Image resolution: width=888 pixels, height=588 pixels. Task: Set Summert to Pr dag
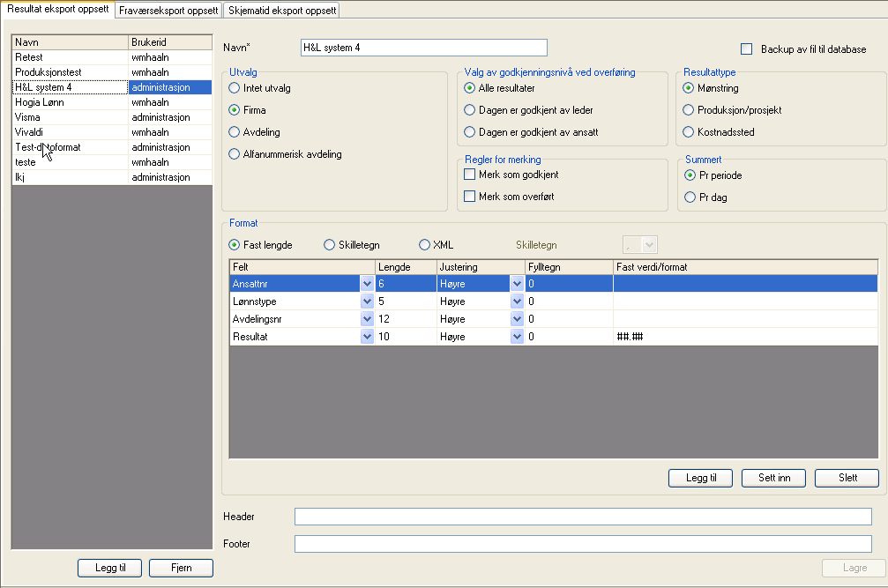coord(690,197)
